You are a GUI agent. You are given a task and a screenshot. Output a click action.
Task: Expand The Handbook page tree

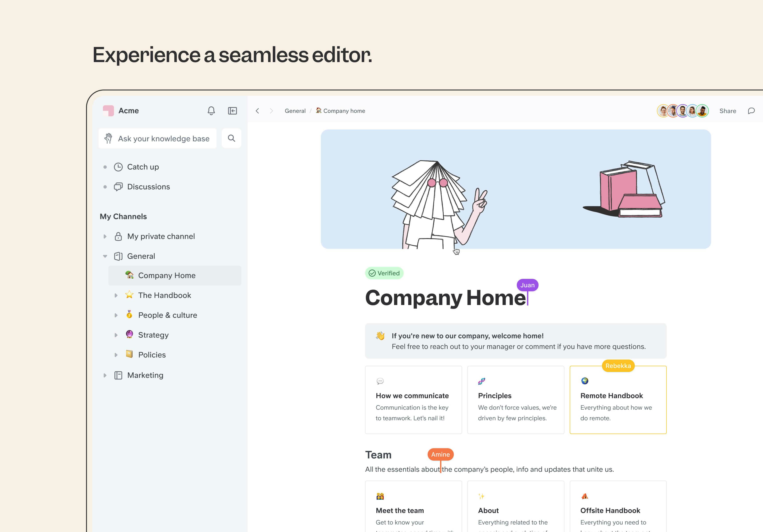(x=116, y=295)
